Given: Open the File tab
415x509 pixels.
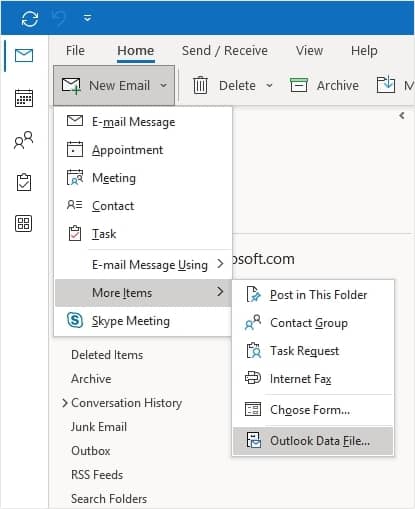Looking at the screenshot, I should (x=75, y=51).
